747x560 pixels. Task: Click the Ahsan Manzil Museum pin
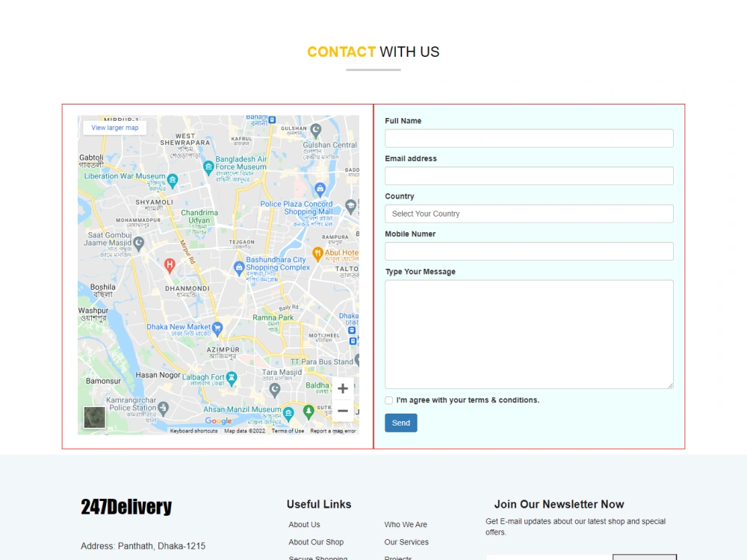coord(288,414)
